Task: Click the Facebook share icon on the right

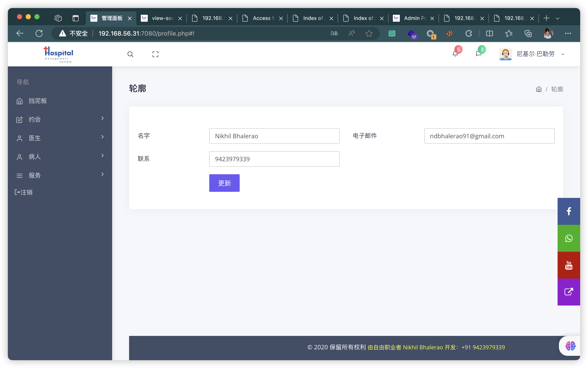Action: point(569,211)
